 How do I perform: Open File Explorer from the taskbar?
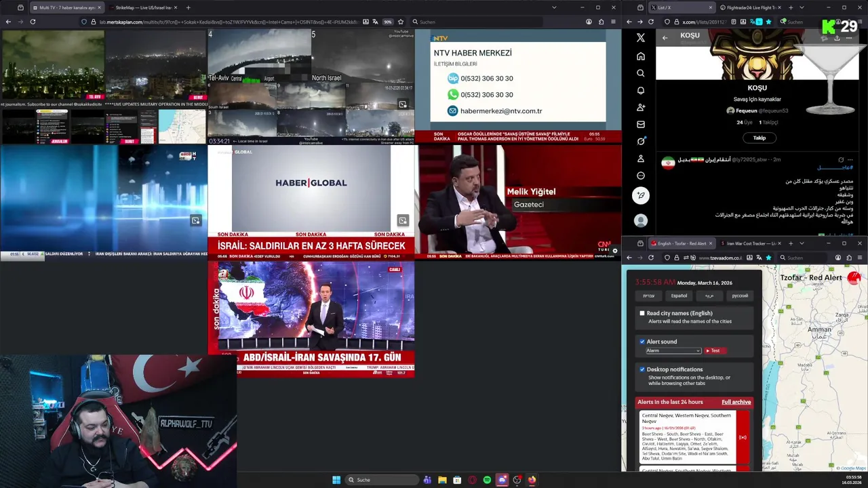[x=442, y=480]
